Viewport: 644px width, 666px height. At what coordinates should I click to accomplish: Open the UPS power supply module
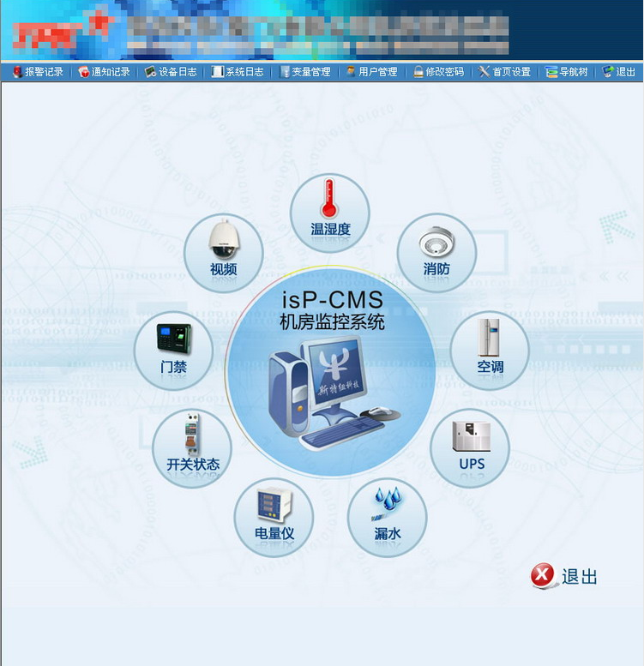tap(471, 447)
